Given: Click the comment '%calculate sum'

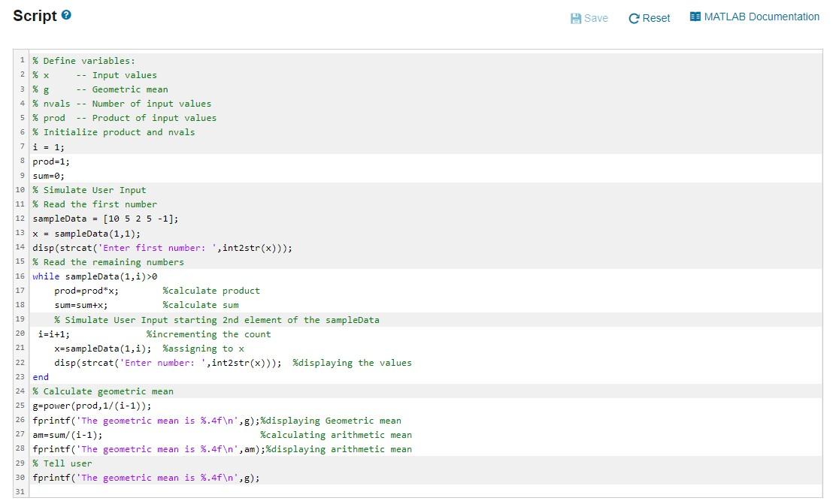Looking at the screenshot, I should coord(201,305).
